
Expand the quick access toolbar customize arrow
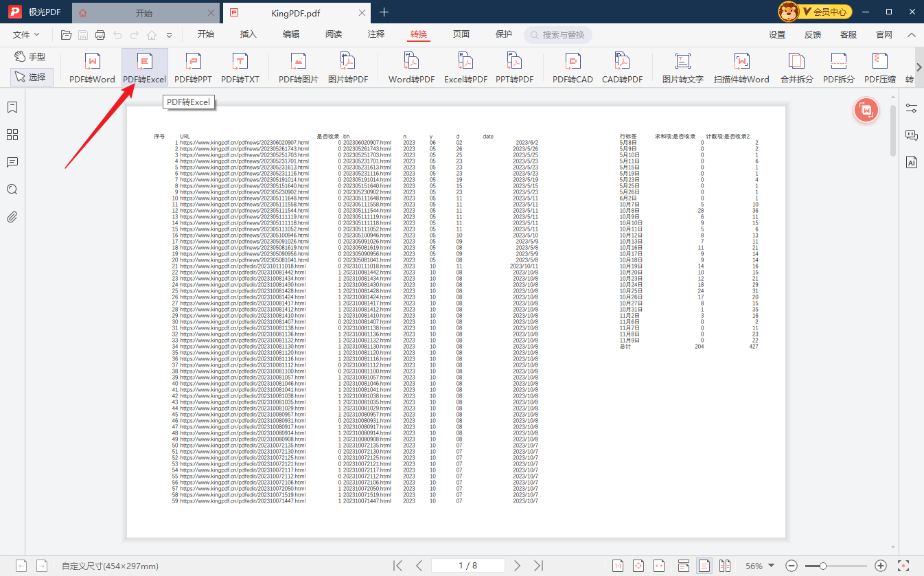pyautogui.click(x=169, y=35)
